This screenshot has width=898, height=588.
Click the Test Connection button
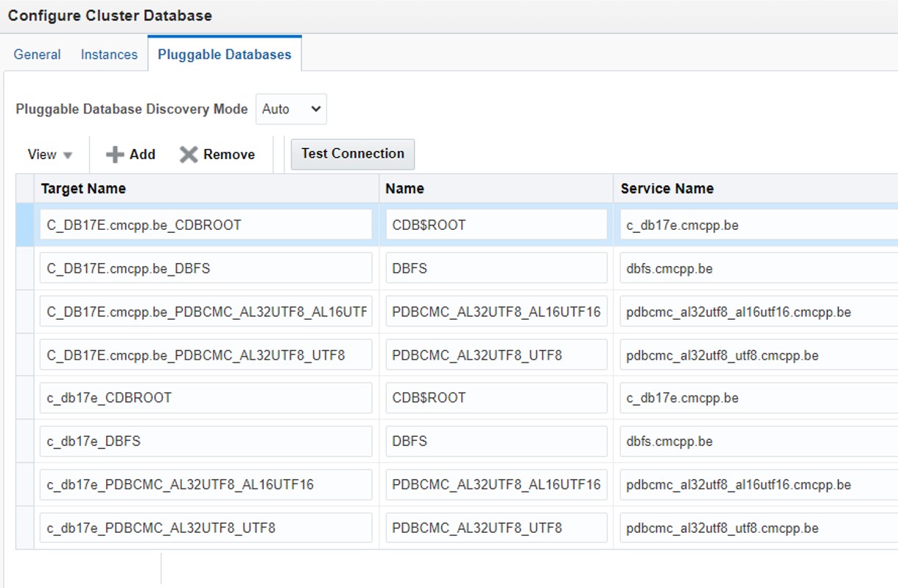click(353, 154)
